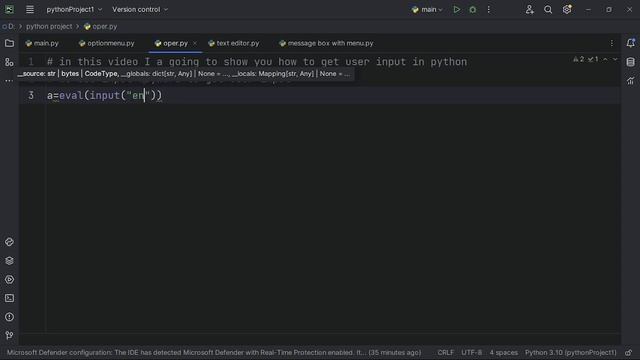Open more run actions menu

pyautogui.click(x=489, y=9)
